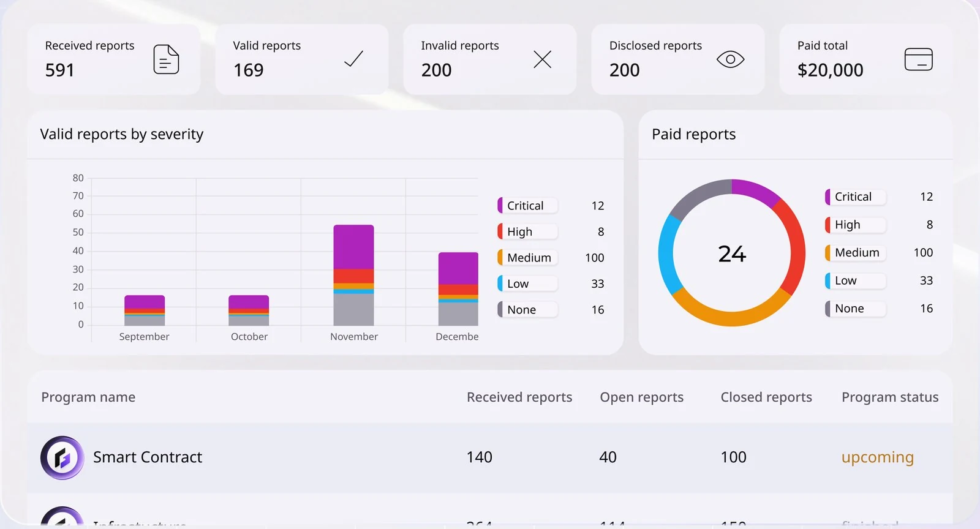The image size is (980, 529).
Task: Click the document icon in Received reports card
Action: point(166,59)
